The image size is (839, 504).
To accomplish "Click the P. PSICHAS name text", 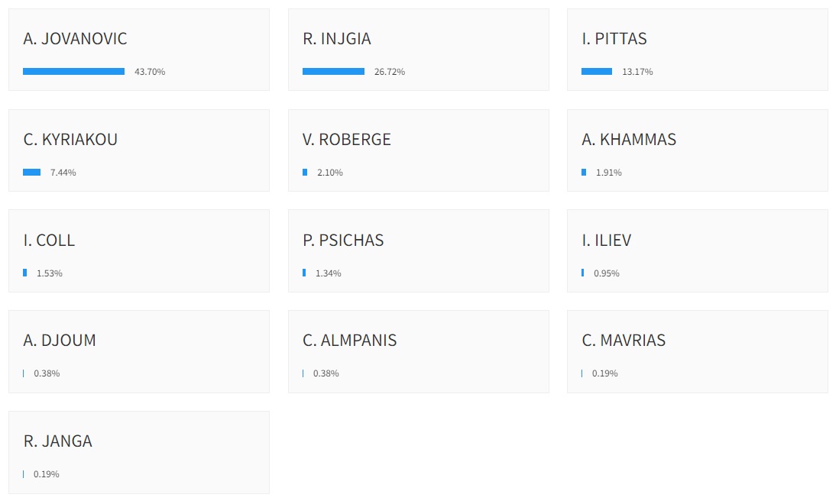I will pyautogui.click(x=343, y=241).
